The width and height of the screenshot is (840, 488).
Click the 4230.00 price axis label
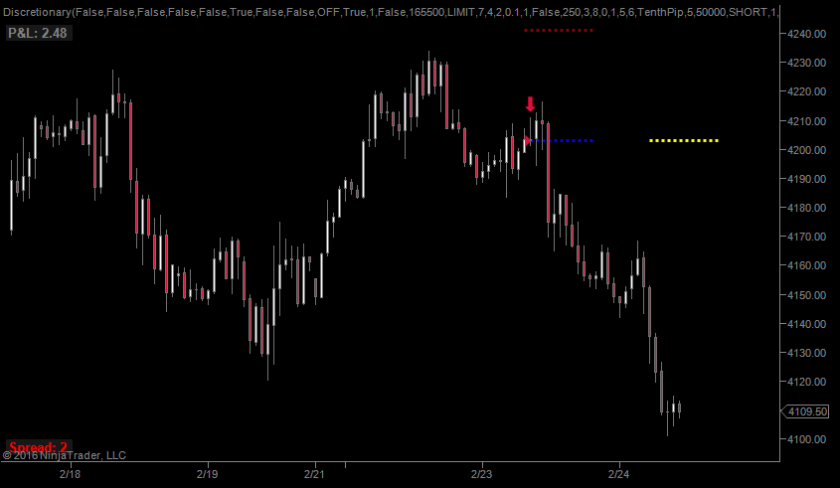[x=806, y=63]
